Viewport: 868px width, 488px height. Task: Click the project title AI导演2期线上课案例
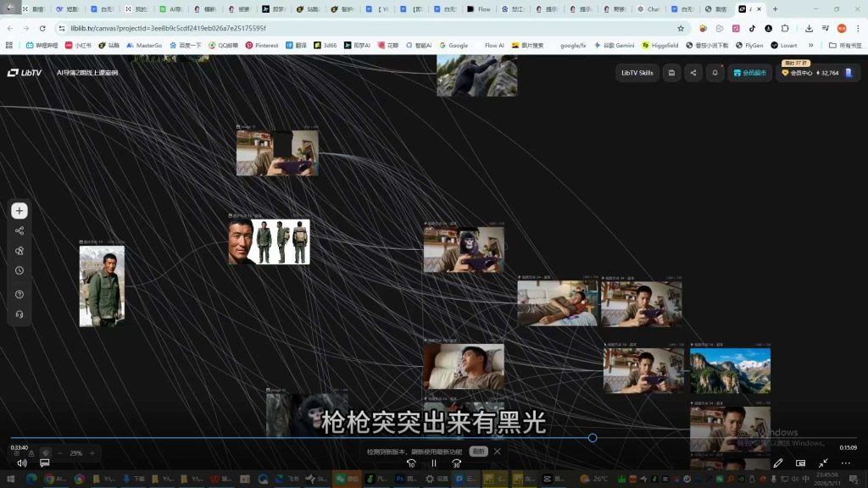(x=87, y=73)
